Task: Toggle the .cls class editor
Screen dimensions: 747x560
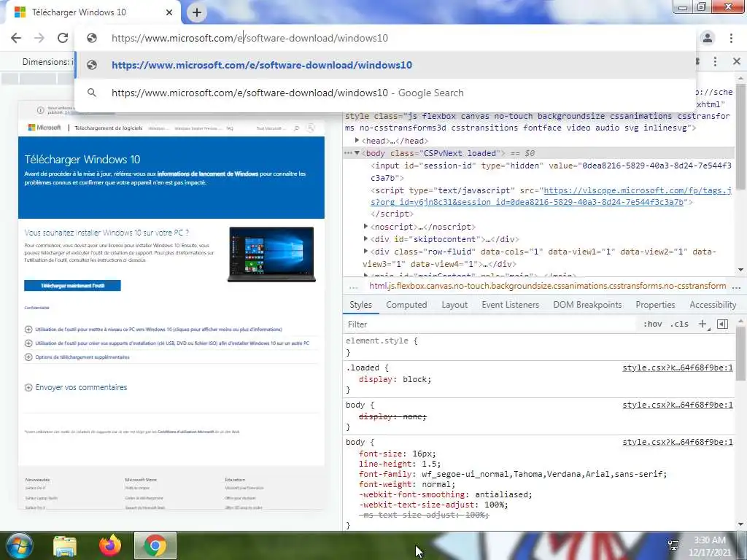Action: coord(679,324)
